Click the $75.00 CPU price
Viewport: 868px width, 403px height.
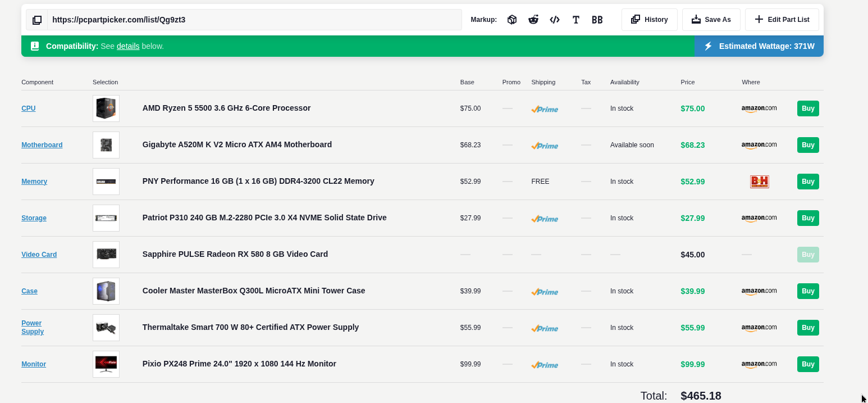693,108
